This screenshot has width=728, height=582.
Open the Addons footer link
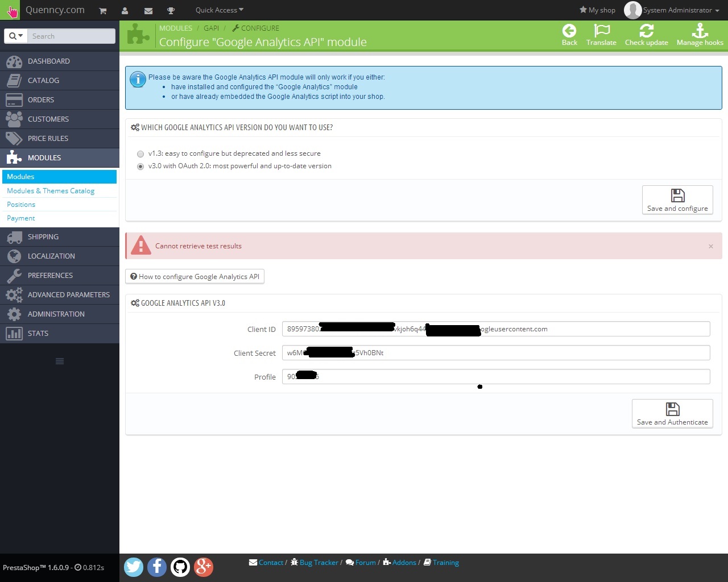(x=400, y=563)
